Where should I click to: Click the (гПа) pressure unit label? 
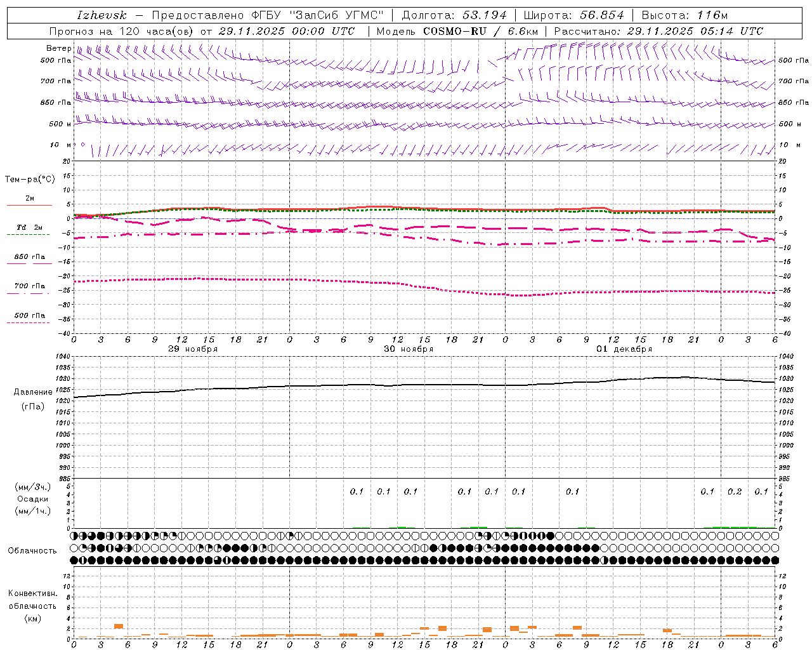(x=33, y=407)
